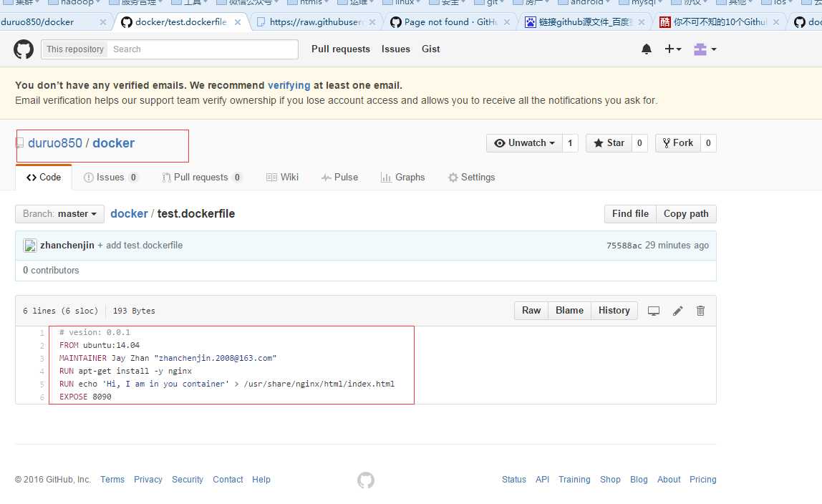Follow the verifying email link
822x504 pixels.
point(289,85)
